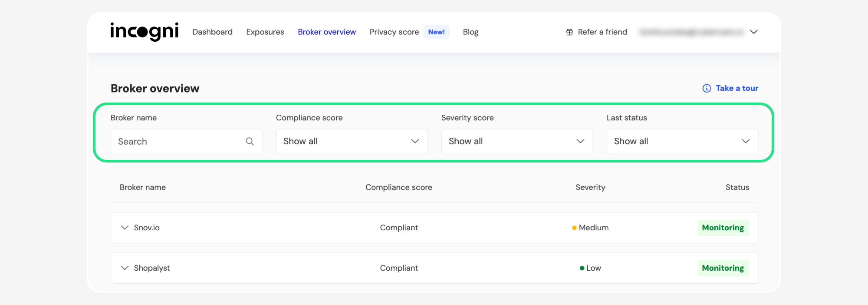Click the Shopalyst broker name
The width and height of the screenshot is (868, 305).
coord(152,268)
